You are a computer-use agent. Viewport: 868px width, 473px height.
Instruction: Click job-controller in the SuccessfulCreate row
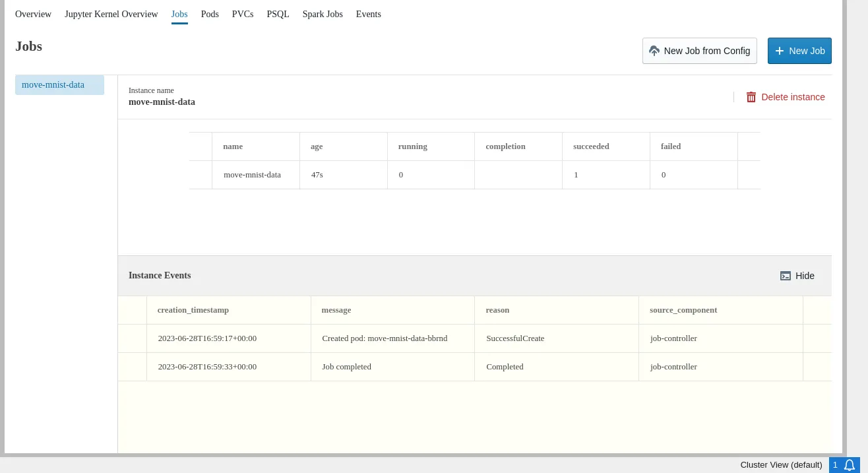(x=673, y=338)
